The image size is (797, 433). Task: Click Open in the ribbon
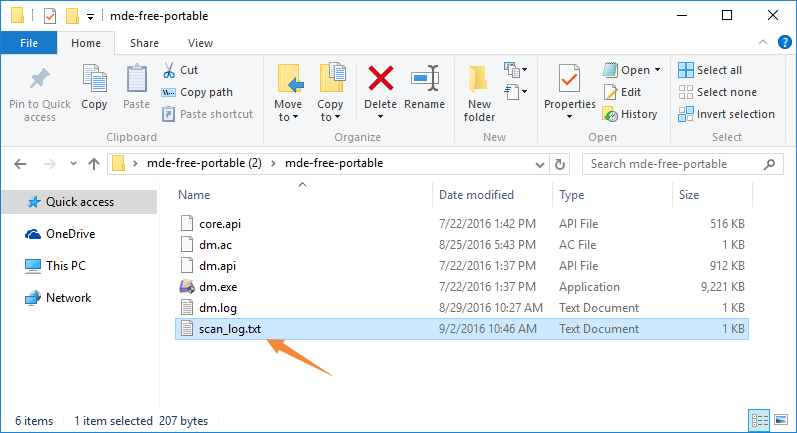point(626,70)
